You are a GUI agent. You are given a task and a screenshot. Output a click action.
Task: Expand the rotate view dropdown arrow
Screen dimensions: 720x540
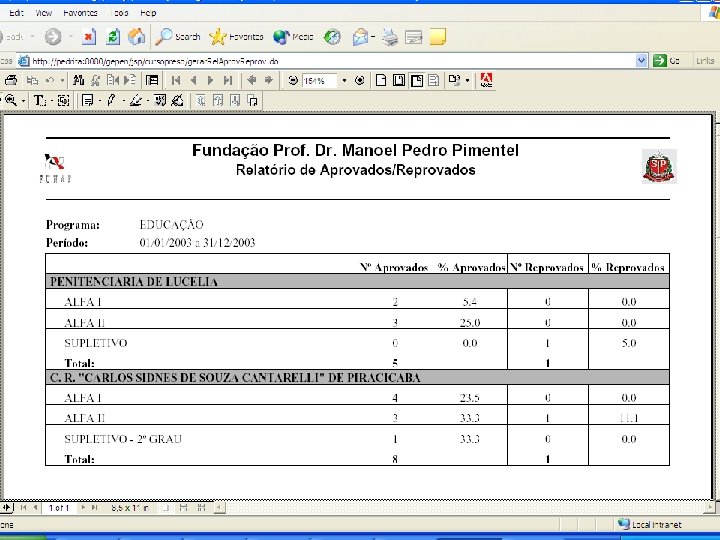coord(467,80)
